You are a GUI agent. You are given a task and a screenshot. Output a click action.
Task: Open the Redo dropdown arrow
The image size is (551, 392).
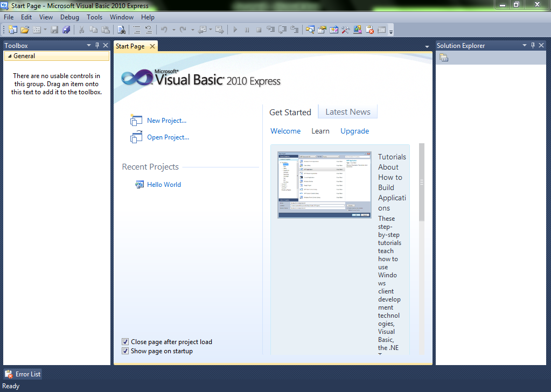[193, 30]
